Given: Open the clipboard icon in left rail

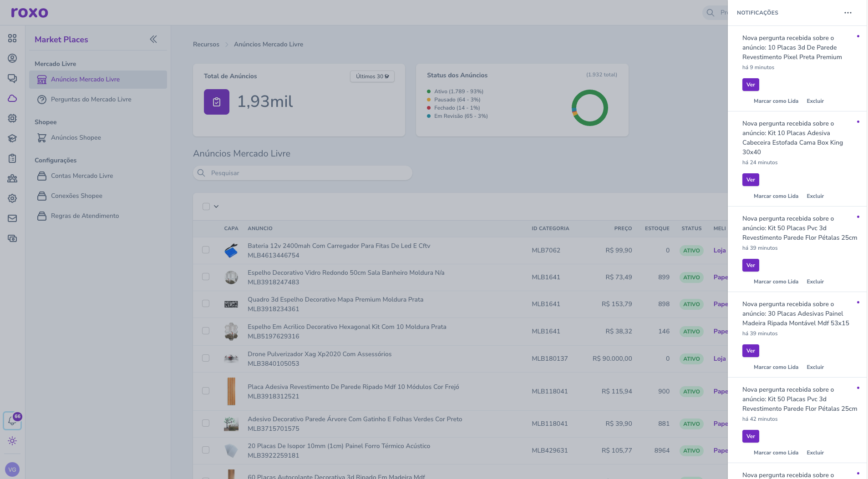Looking at the screenshot, I should click(12, 158).
